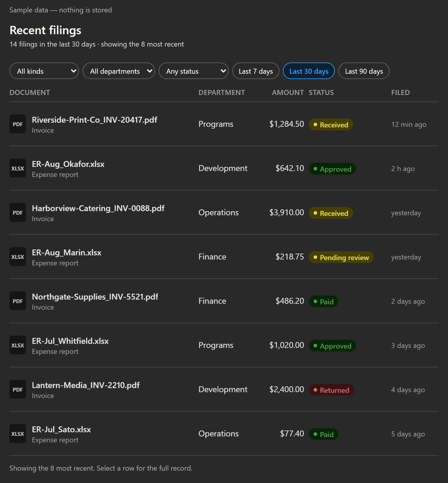
Task: Click the Pending review status badge
Action: pos(341,257)
